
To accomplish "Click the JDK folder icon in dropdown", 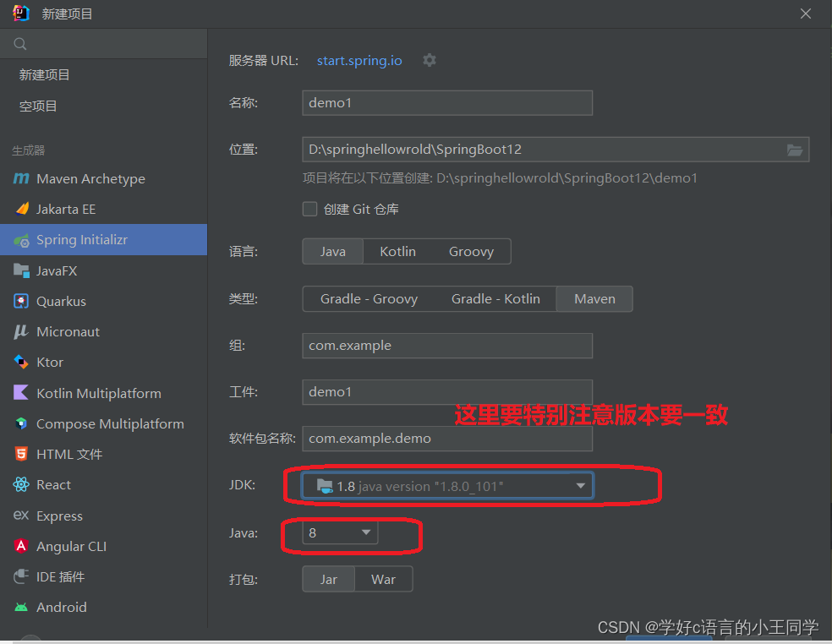I will click(324, 486).
